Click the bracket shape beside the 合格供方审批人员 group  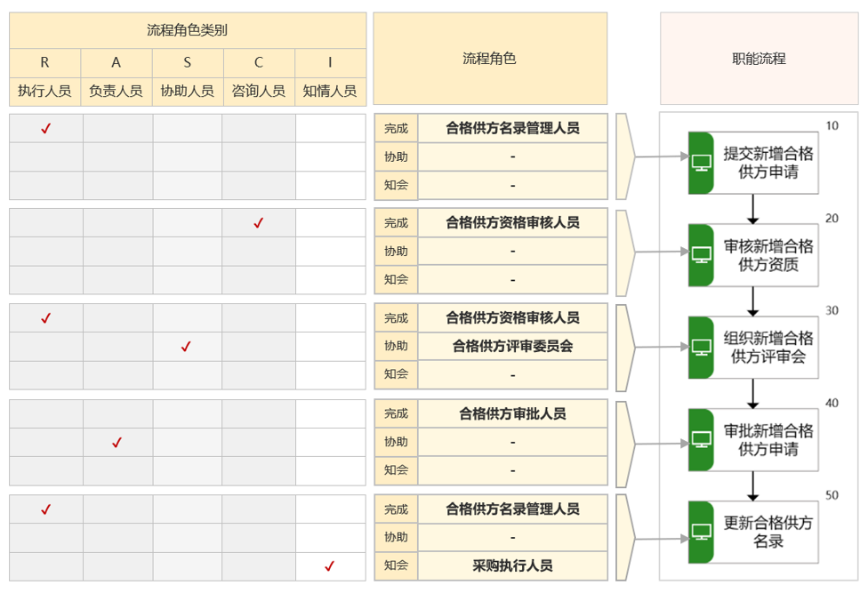pyautogui.click(x=624, y=444)
